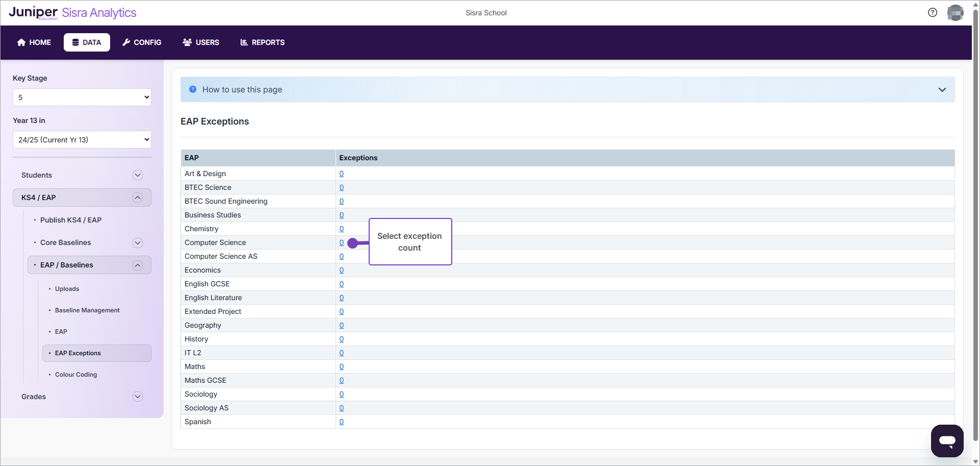This screenshot has width=980, height=466.
Task: Open the user profile avatar
Action: pyautogui.click(x=955, y=13)
